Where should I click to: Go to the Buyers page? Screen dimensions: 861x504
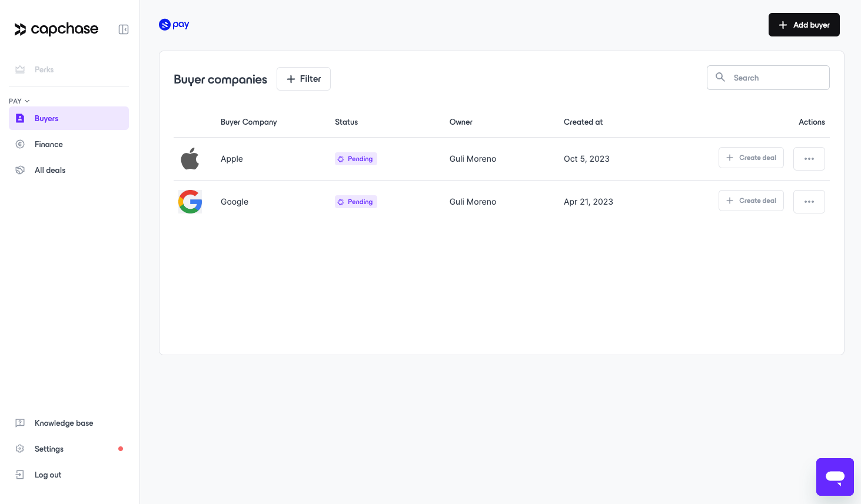pos(69,118)
